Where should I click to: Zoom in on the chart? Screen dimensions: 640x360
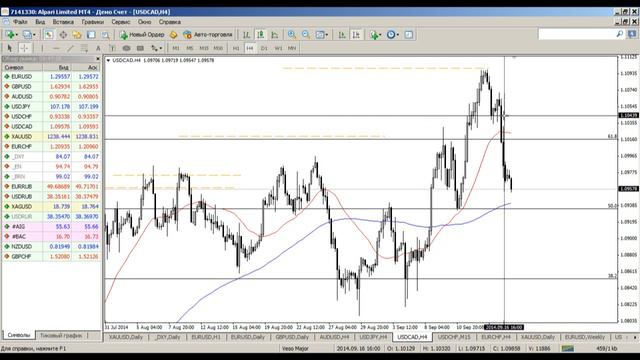coord(291,35)
